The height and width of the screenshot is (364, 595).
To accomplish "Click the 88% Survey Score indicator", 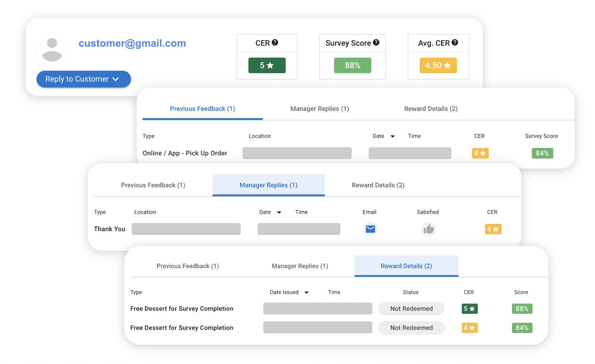I will (x=352, y=65).
